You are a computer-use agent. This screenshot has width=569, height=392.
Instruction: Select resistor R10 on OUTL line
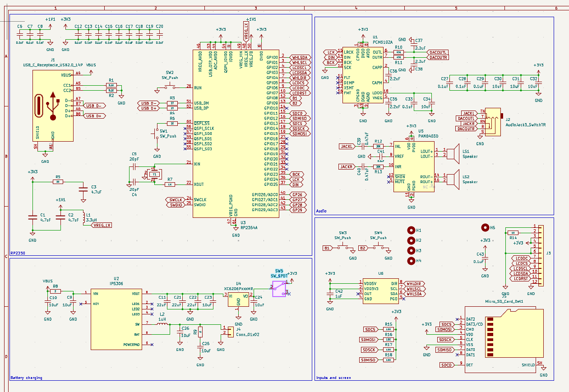[398, 52]
